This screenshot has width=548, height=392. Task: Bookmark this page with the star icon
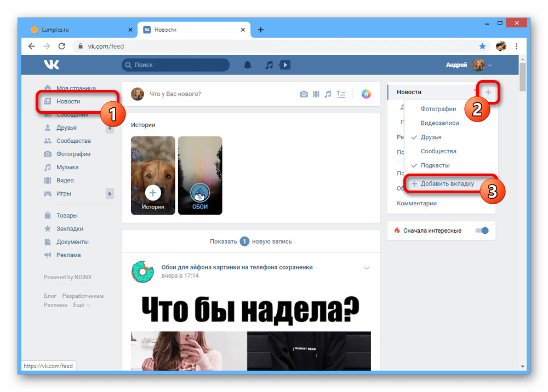coord(482,47)
